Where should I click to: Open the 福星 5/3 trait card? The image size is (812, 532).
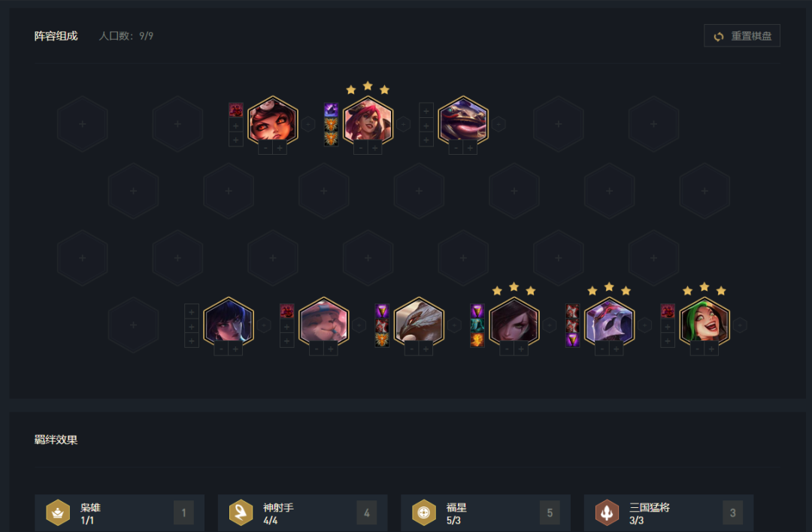(x=485, y=513)
